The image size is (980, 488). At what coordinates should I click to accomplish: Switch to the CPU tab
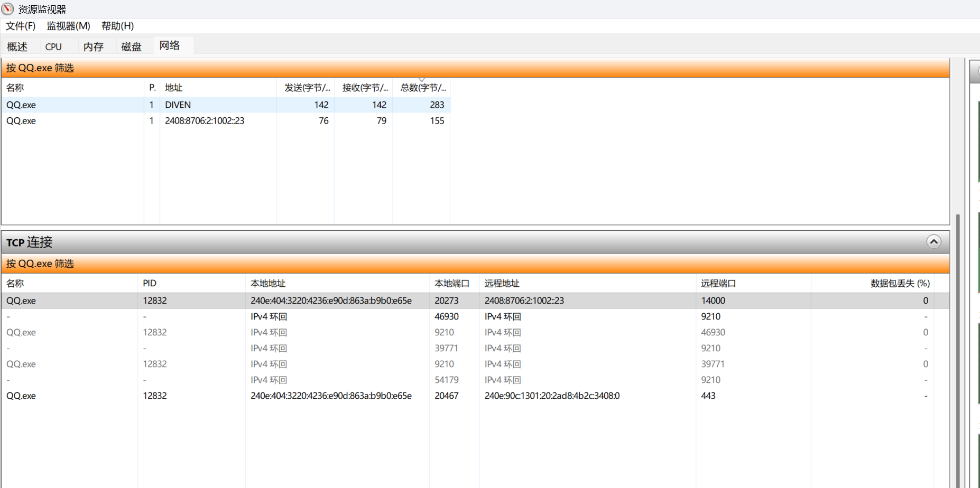pyautogui.click(x=53, y=46)
